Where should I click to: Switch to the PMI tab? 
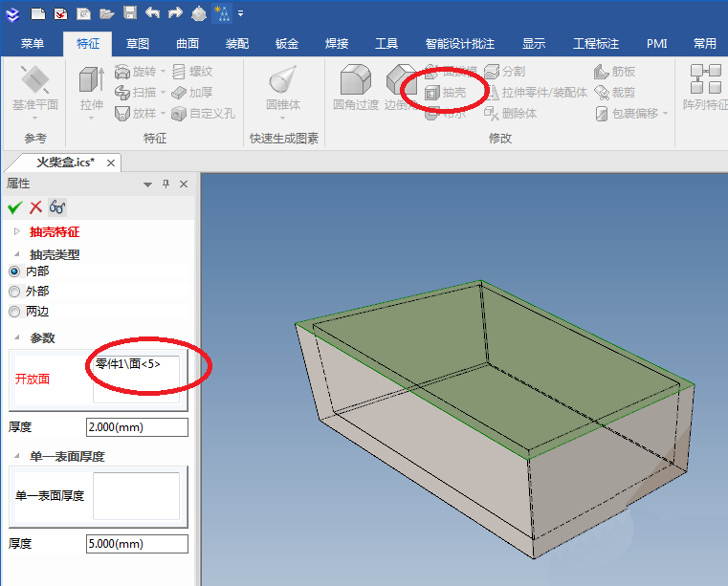(x=657, y=44)
